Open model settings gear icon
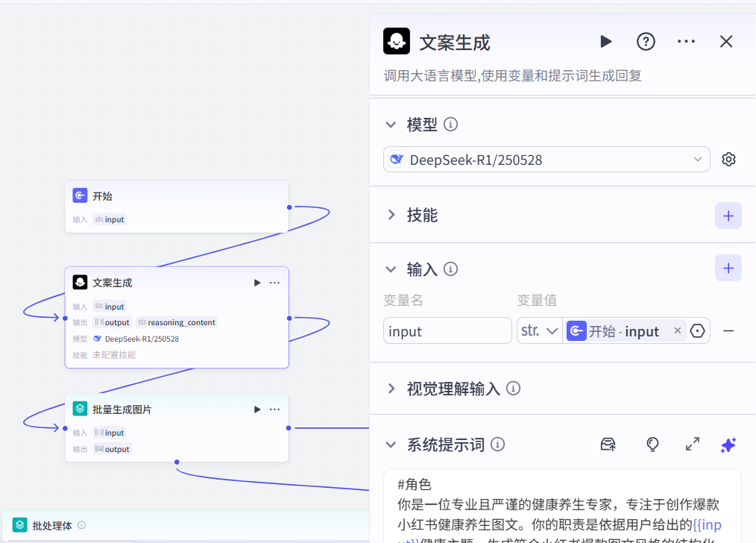Viewport: 756px width, 543px height. point(728,159)
